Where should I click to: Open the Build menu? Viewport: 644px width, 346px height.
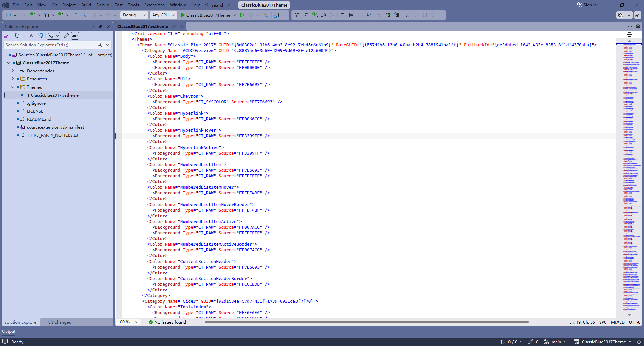pyautogui.click(x=86, y=5)
